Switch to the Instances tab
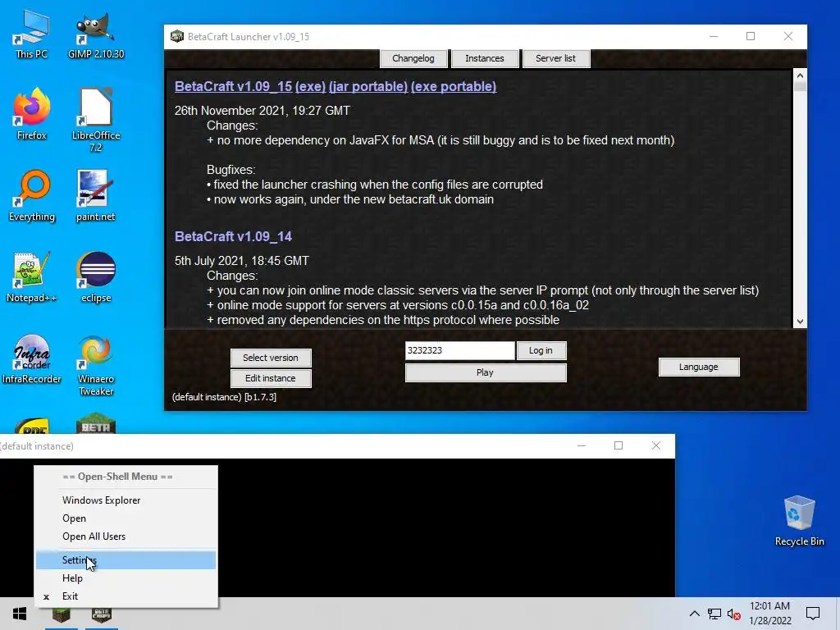Image resolution: width=840 pixels, height=630 pixels. coord(485,58)
